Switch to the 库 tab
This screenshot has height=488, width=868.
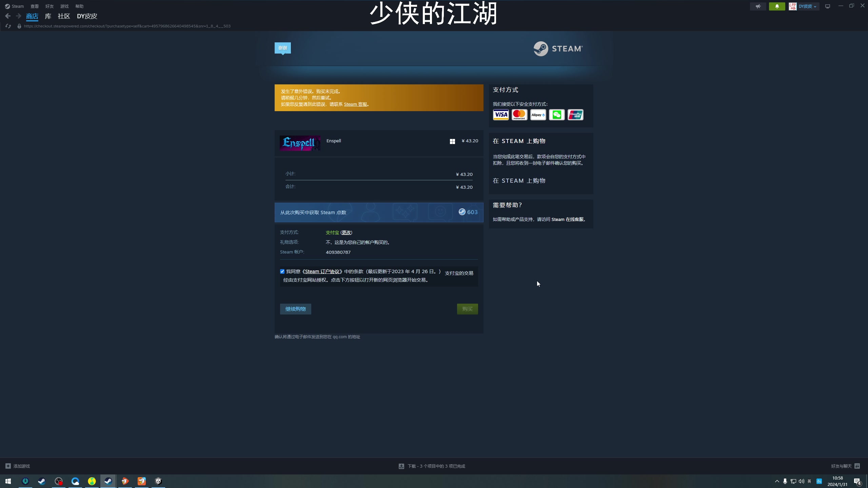[48, 16]
